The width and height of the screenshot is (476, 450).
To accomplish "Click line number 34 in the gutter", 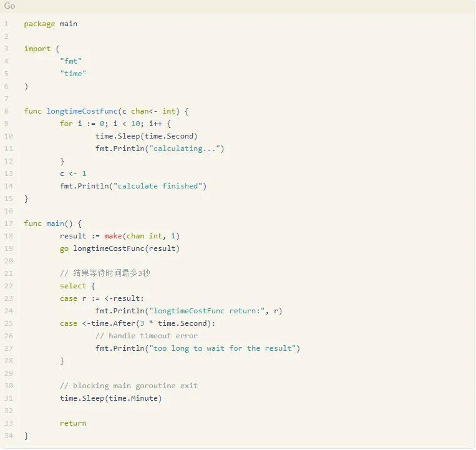I will tap(9, 436).
